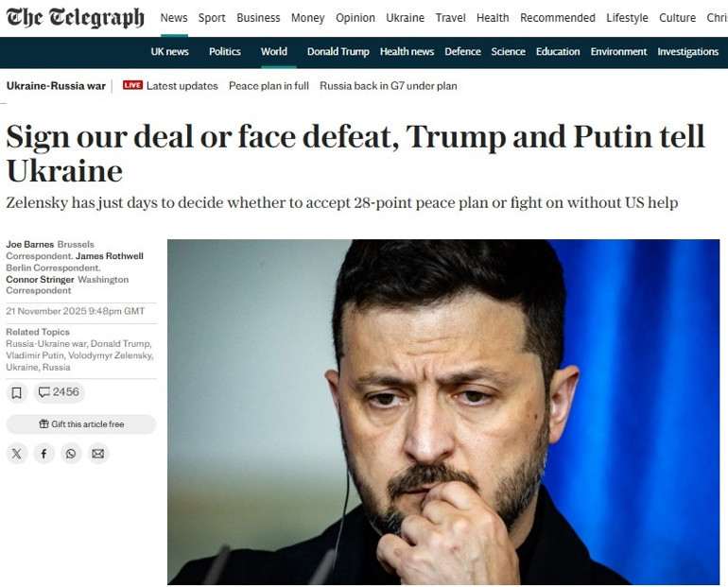The height and width of the screenshot is (587, 728).
Task: Select Defence in the sub navigation
Action: pyautogui.click(x=462, y=51)
